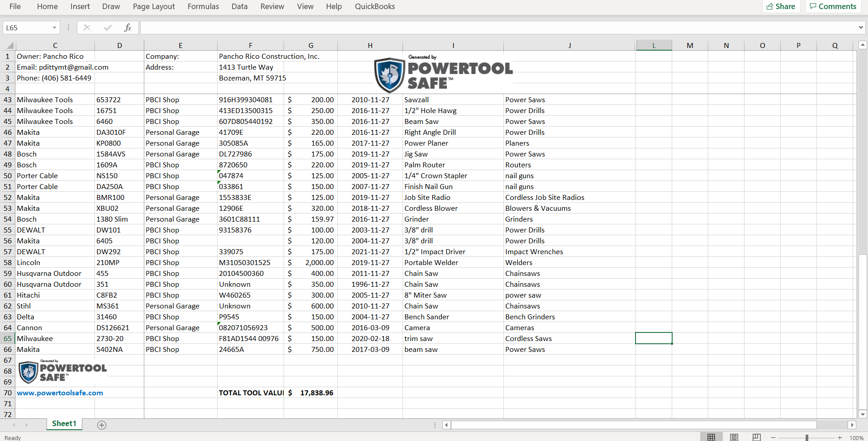Select the 'Portable Welder' cell

pos(453,262)
